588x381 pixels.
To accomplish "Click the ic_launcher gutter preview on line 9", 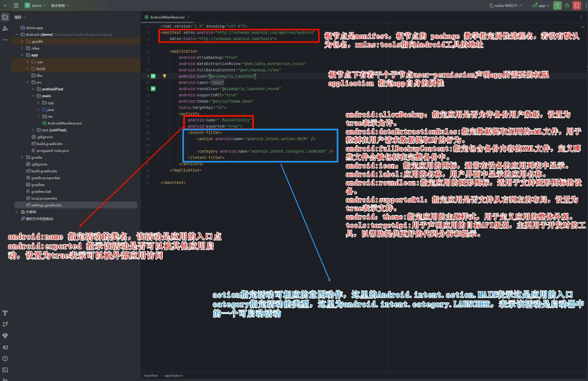I will 153,76.
